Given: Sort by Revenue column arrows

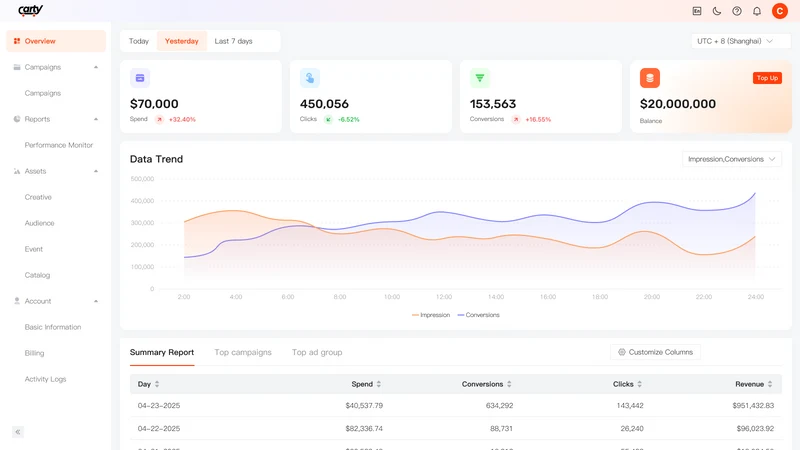Looking at the screenshot, I should (x=770, y=384).
